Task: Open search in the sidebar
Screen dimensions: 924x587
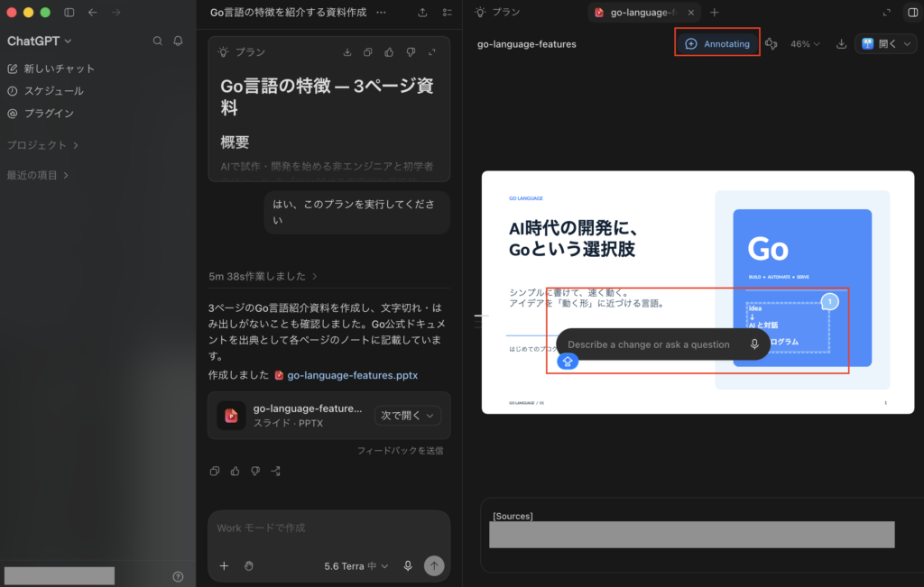Action: tap(157, 41)
